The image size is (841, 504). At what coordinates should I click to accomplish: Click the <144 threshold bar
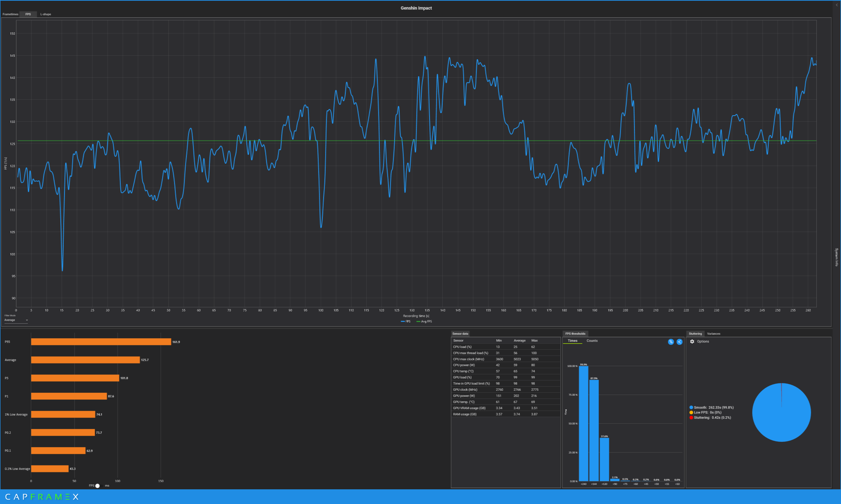coord(594,431)
